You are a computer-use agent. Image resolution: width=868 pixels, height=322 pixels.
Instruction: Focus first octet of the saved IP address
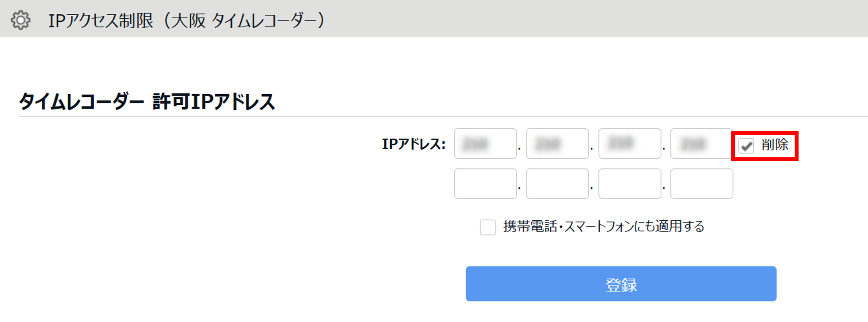(x=485, y=143)
